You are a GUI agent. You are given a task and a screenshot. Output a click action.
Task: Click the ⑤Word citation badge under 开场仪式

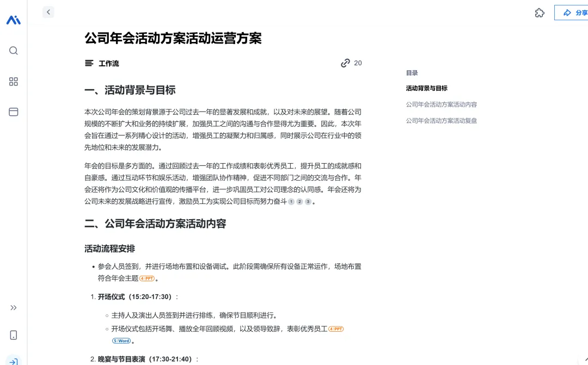(122, 340)
